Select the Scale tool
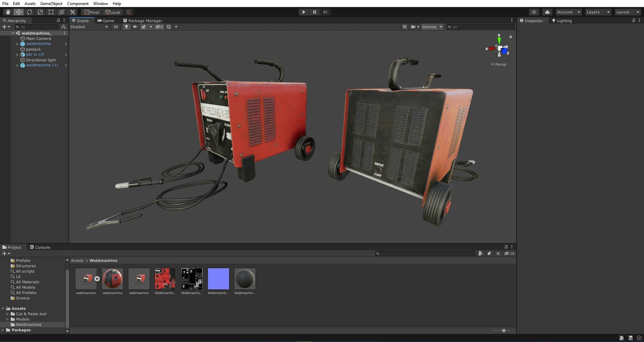 pos(40,12)
